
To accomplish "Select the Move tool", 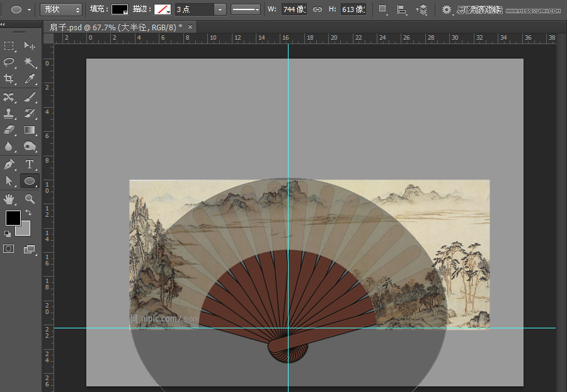I will (30, 46).
